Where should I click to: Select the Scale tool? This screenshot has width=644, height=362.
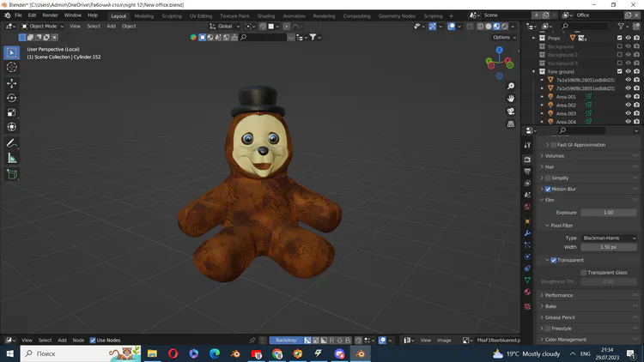pyautogui.click(x=11, y=112)
